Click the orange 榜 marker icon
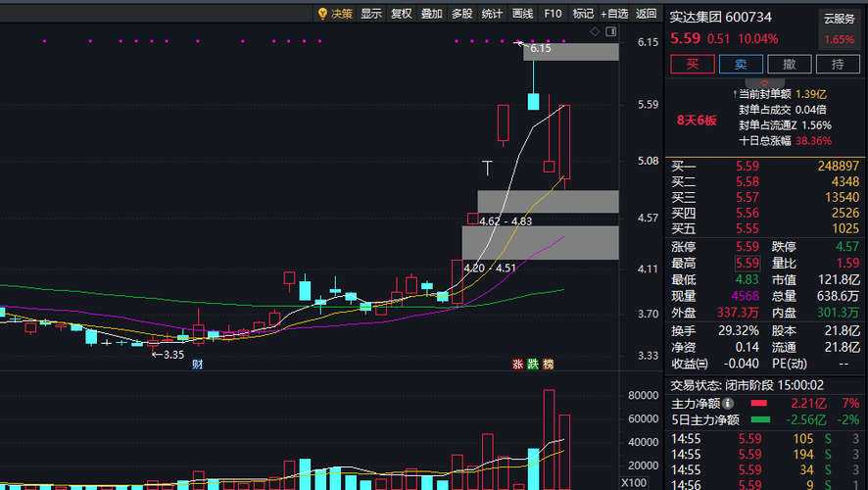 point(548,364)
